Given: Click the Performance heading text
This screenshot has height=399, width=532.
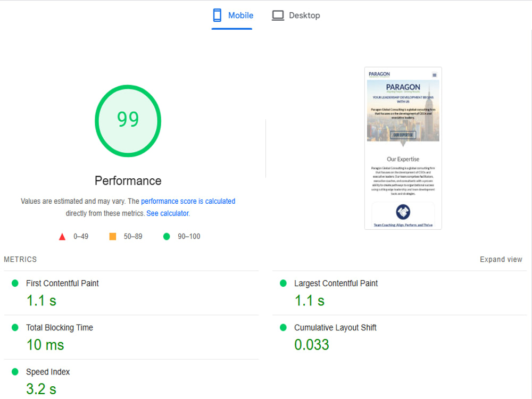Looking at the screenshot, I should click(128, 181).
